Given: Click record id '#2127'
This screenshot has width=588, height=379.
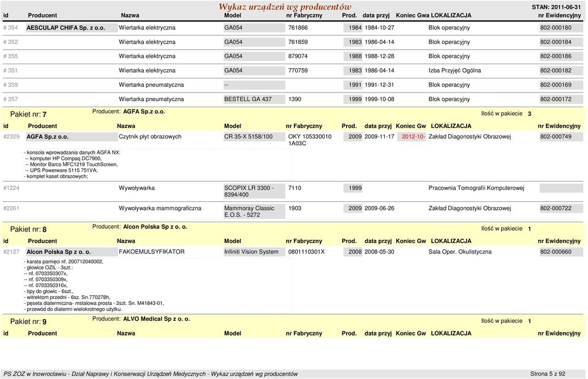Looking at the screenshot, I should (x=11, y=252).
